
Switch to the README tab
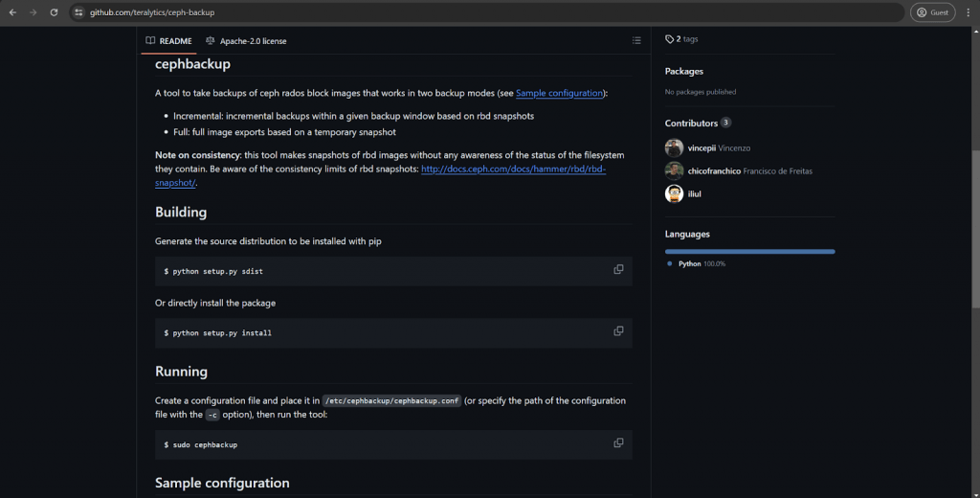point(168,41)
